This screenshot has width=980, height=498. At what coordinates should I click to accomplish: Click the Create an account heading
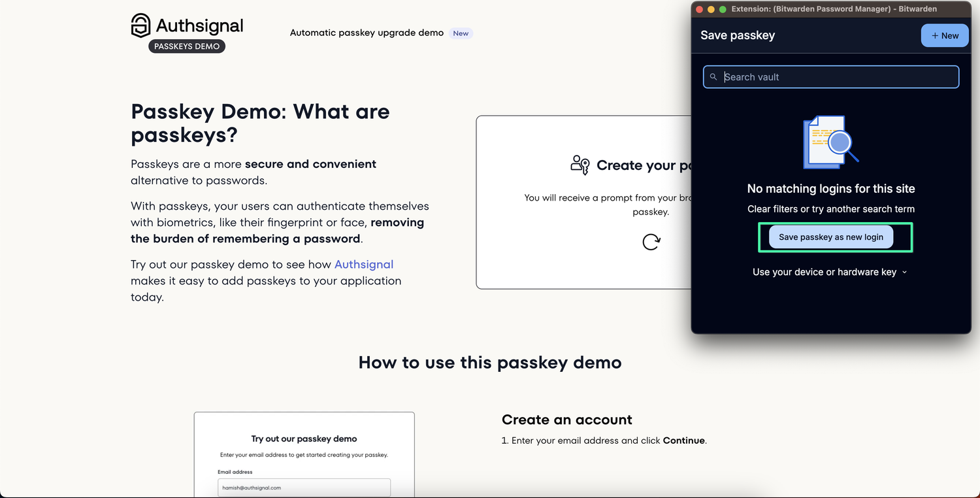[x=567, y=420]
